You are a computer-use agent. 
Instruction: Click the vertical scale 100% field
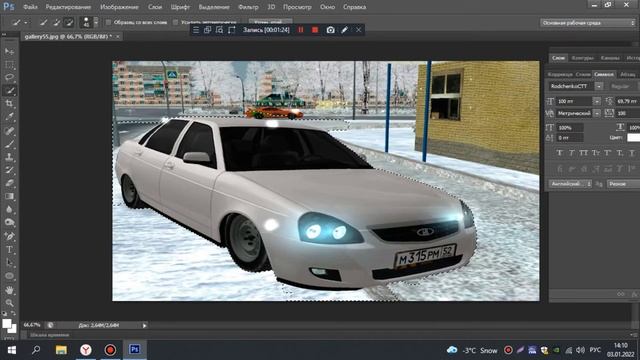[x=570, y=128]
